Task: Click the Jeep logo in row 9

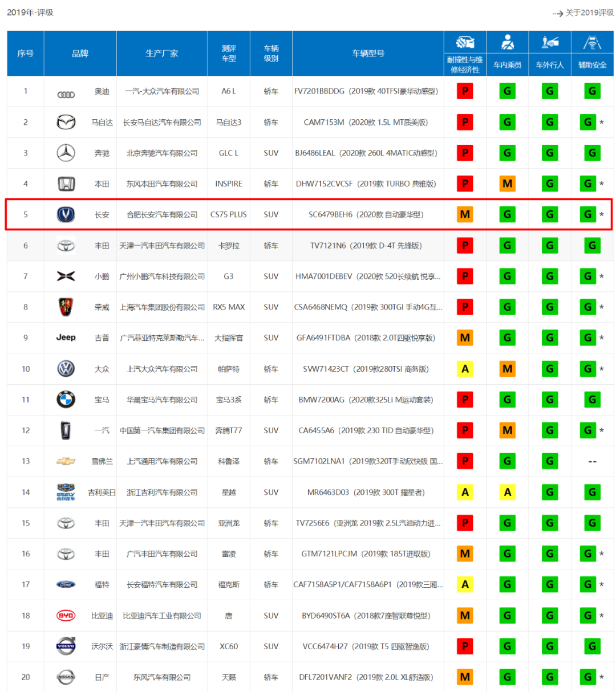Action: (66, 337)
